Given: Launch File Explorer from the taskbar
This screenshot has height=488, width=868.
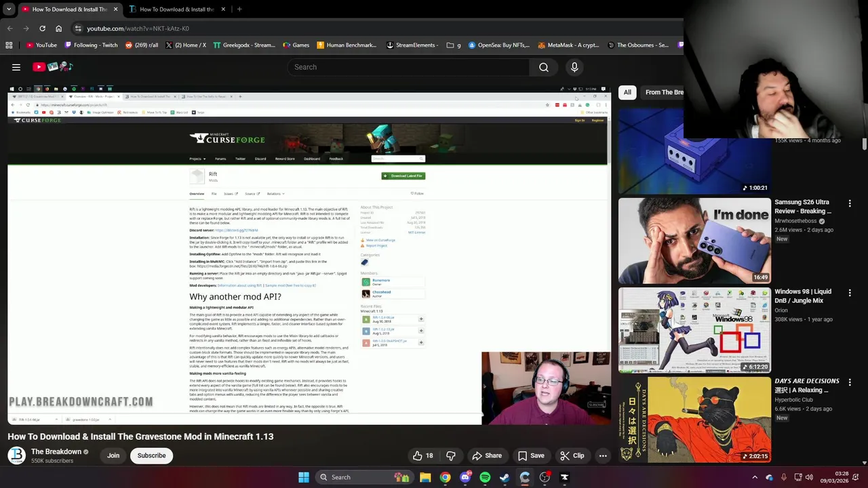Looking at the screenshot, I should click(x=425, y=477).
